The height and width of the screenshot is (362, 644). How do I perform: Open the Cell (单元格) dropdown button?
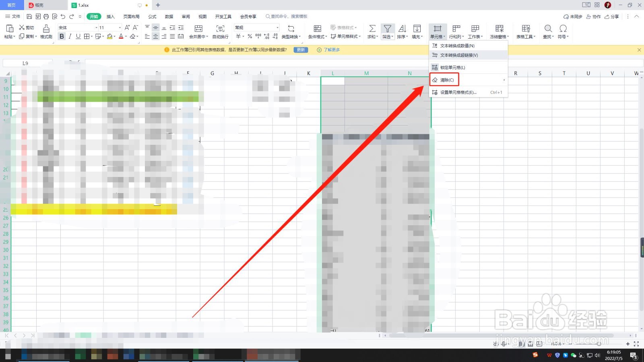pos(438,31)
